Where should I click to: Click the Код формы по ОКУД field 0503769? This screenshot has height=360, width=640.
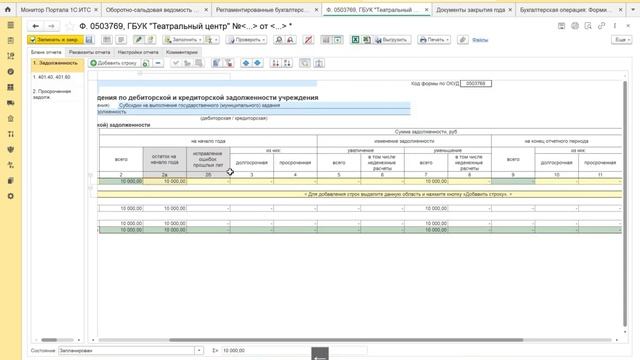(x=476, y=83)
